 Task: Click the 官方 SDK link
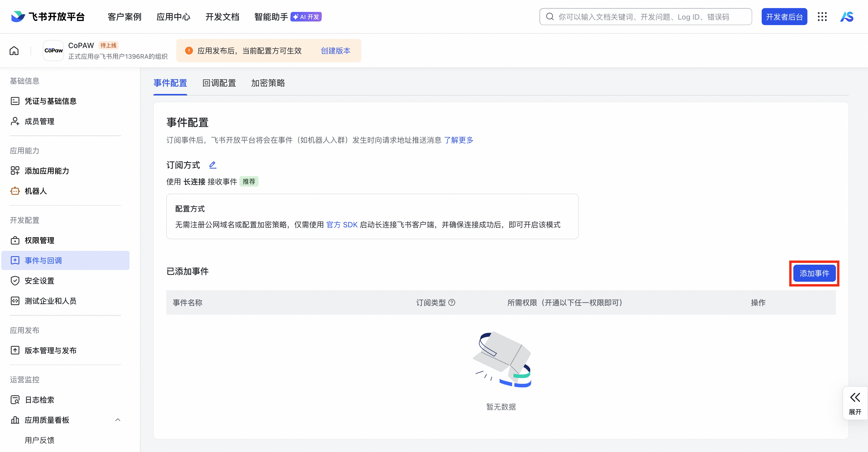(x=342, y=225)
